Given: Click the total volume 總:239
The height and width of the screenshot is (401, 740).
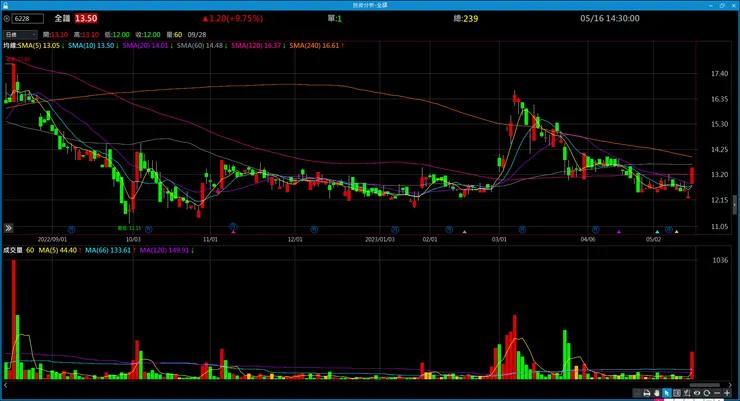Looking at the screenshot, I should [466, 19].
